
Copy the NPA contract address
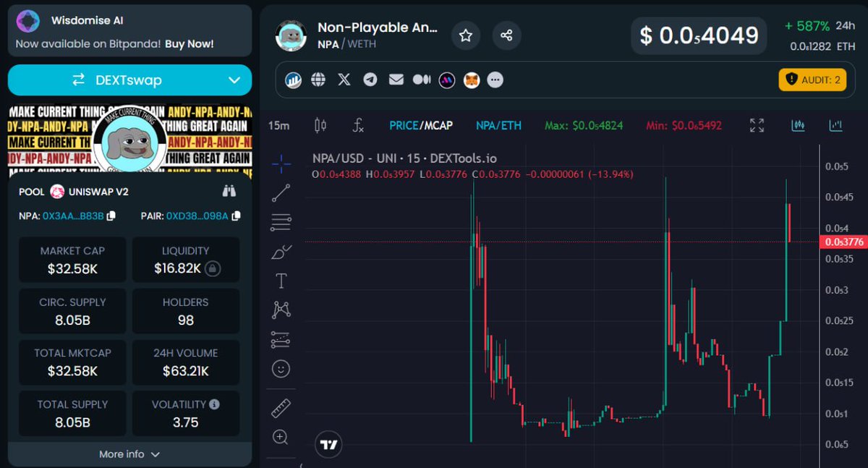click(111, 216)
